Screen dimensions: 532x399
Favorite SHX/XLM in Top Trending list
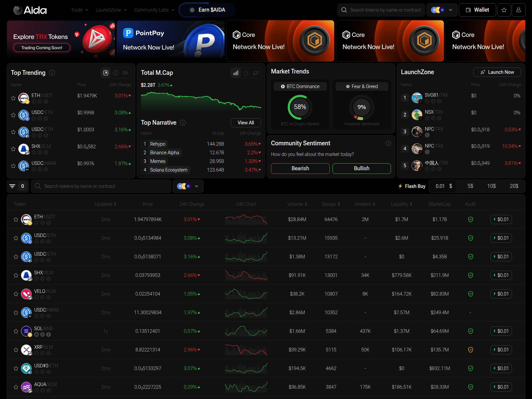pyautogui.click(x=13, y=149)
